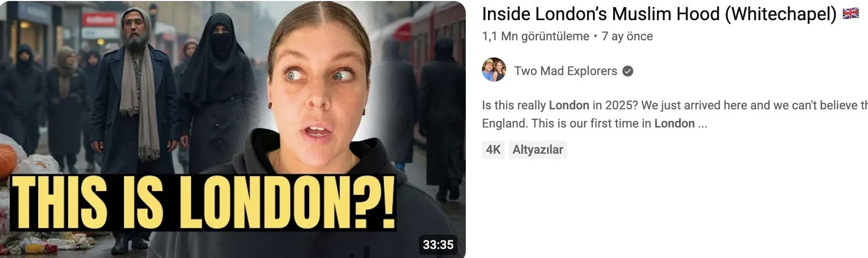This screenshot has height=258, width=868.
Task: Click the UK flag emoji in title
Action: (851, 14)
